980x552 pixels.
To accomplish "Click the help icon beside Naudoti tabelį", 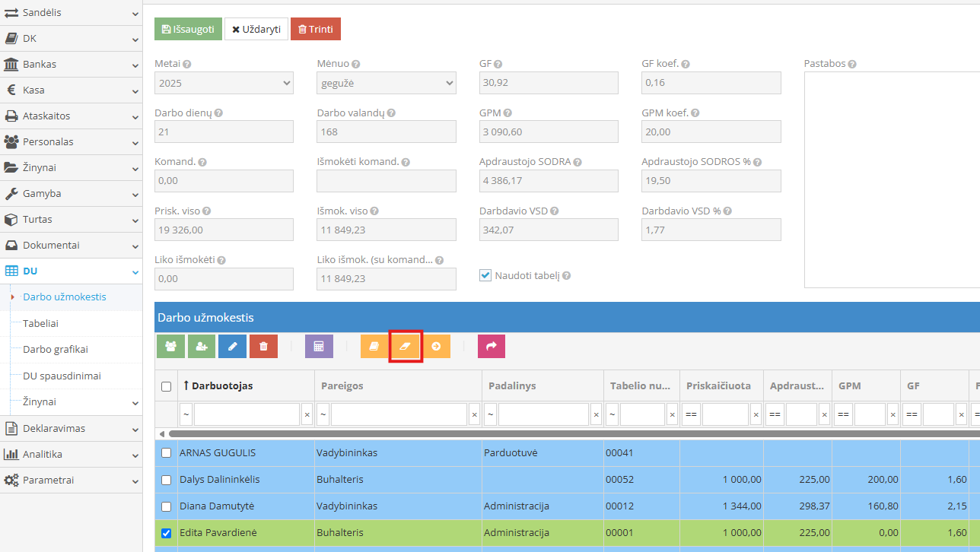I will 566,276.
